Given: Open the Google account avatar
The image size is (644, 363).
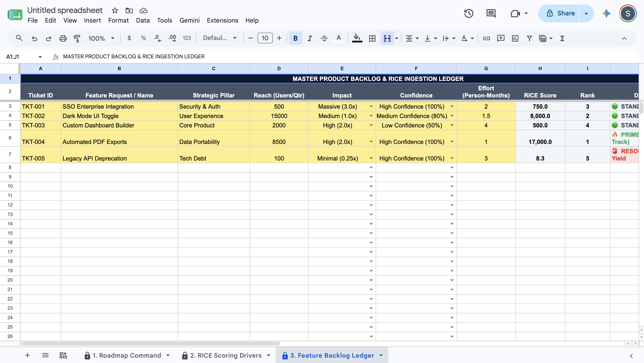Looking at the screenshot, I should tap(627, 13).
